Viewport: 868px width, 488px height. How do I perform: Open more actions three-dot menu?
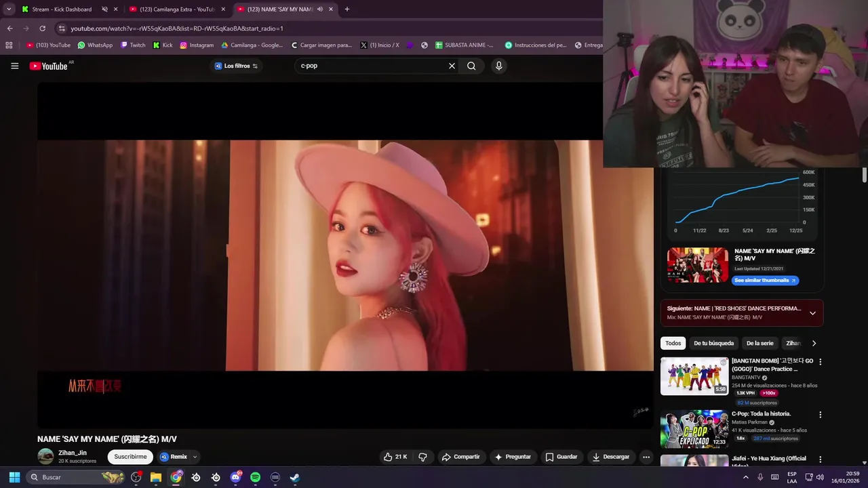[646, 457]
